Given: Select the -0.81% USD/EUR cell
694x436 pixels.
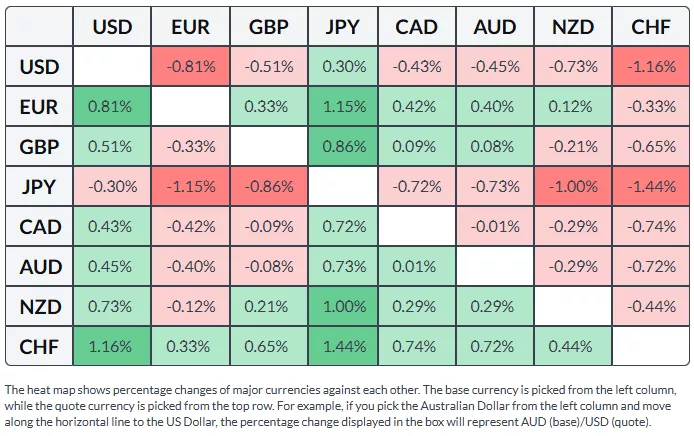Looking at the screenshot, I should point(190,67).
